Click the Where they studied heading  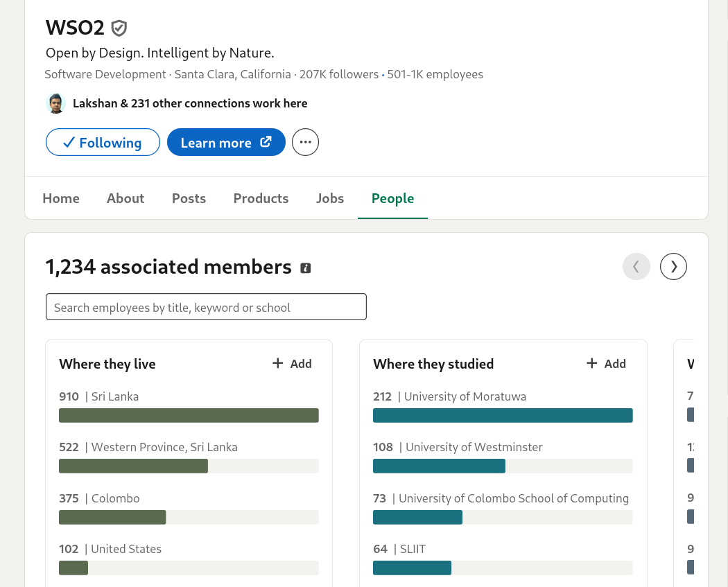tap(433, 365)
